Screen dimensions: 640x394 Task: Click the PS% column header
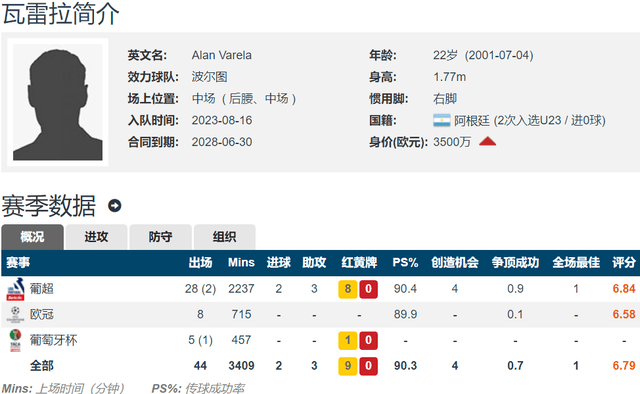(x=405, y=263)
